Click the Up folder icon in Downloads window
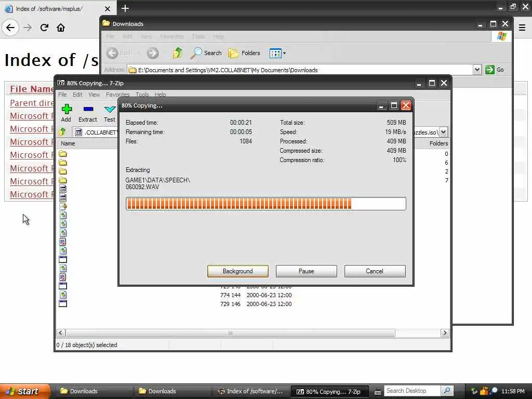532x399 pixels. (x=178, y=53)
